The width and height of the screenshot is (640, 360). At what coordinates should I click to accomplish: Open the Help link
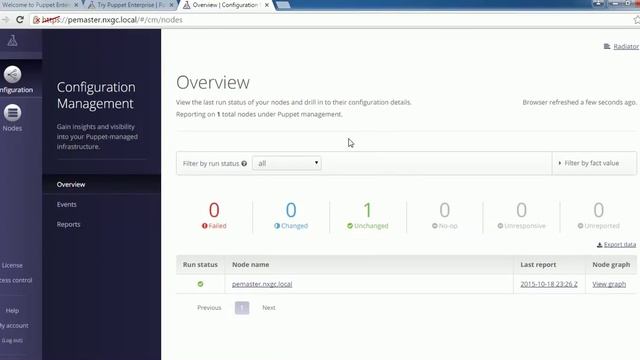[12, 311]
